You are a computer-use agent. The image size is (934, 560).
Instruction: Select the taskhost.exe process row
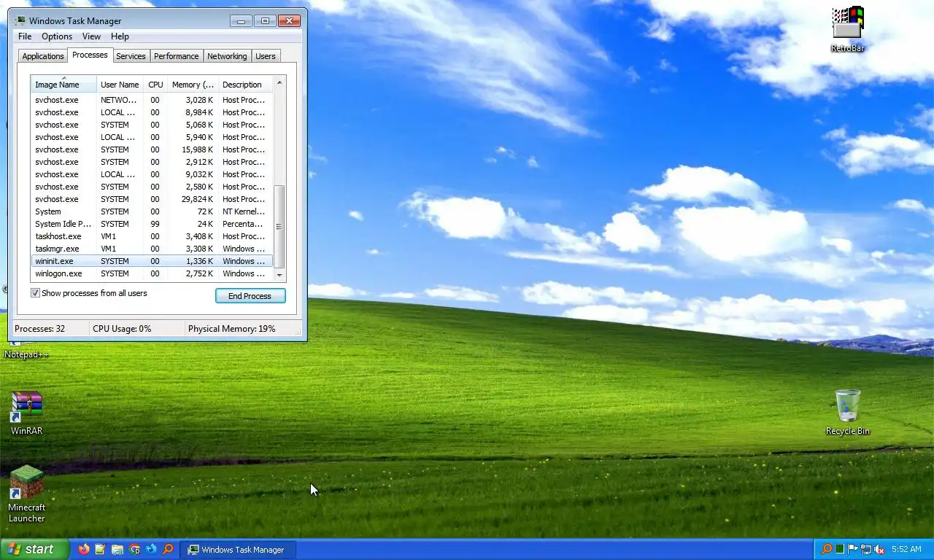coord(152,236)
